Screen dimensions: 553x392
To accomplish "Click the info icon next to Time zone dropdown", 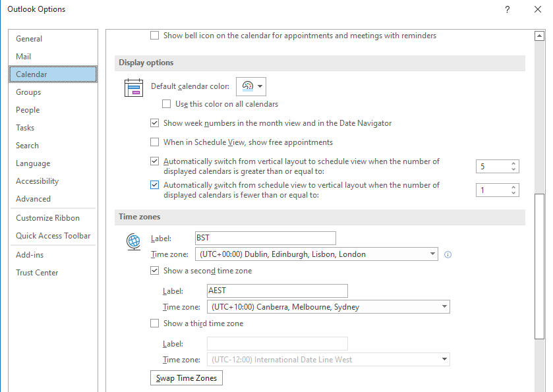I will [448, 254].
